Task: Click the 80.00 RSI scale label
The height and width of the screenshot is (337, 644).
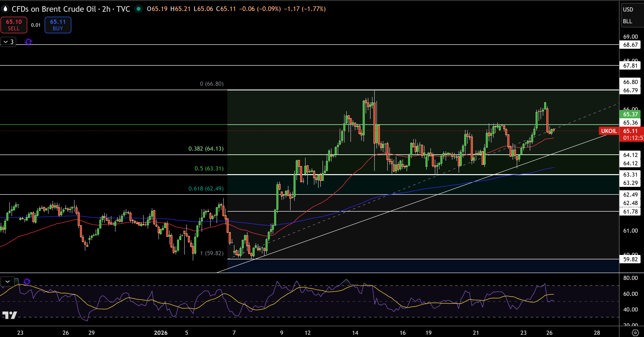Action: (x=630, y=278)
